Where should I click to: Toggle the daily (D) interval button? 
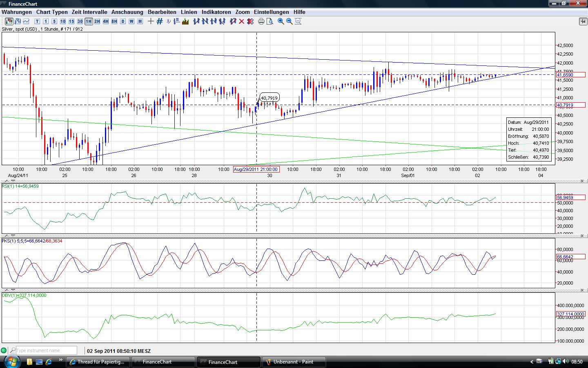click(123, 21)
